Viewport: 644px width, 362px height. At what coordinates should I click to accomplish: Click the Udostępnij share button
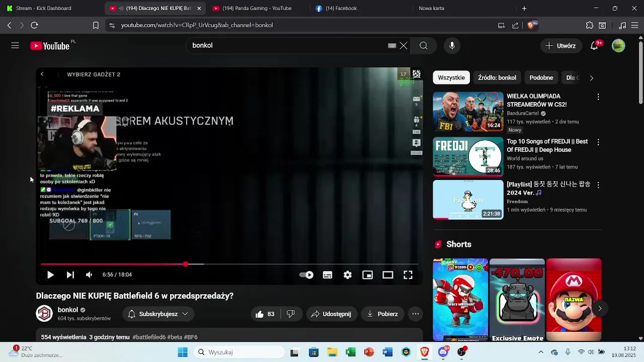(331, 314)
